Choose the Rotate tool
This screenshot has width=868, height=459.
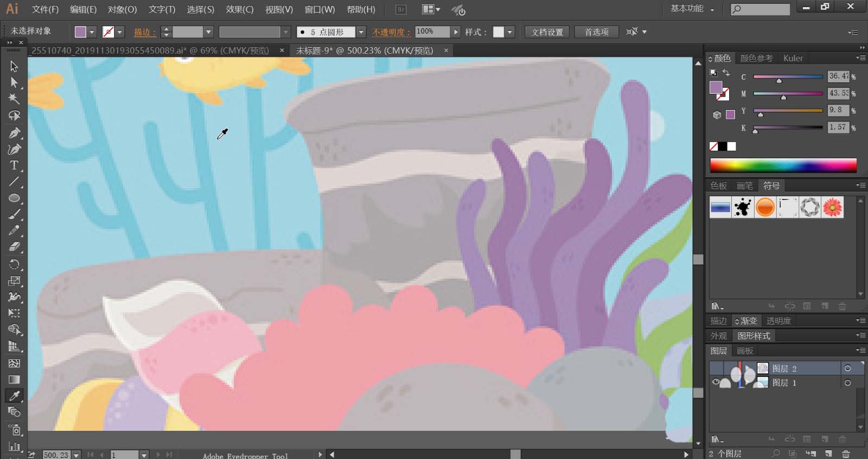pyautogui.click(x=14, y=264)
